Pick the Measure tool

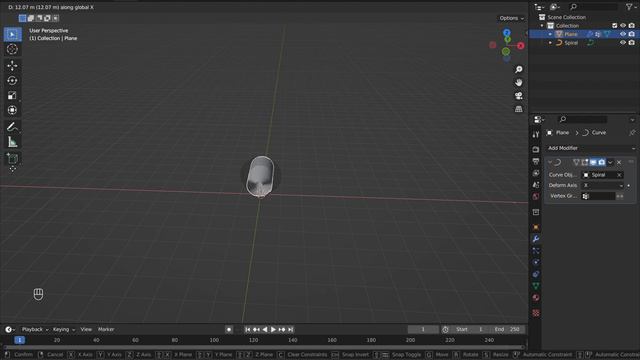tap(12, 142)
